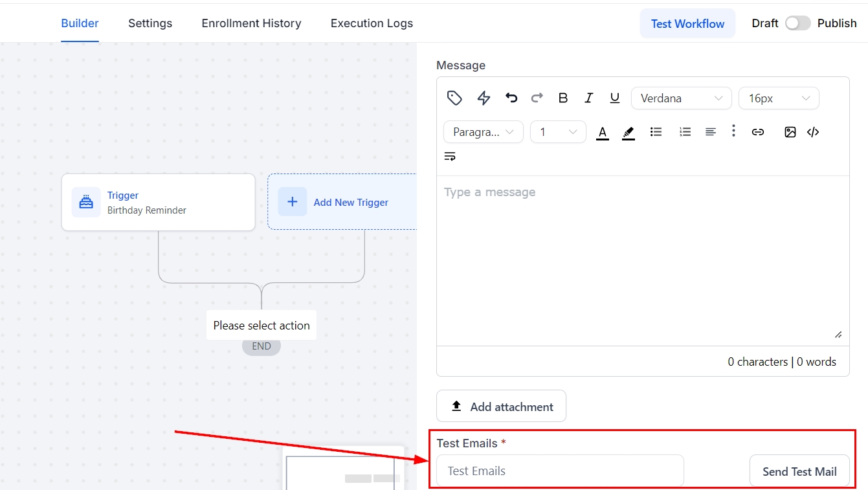Insert a hyperlink in message
The image size is (868, 490).
click(757, 132)
